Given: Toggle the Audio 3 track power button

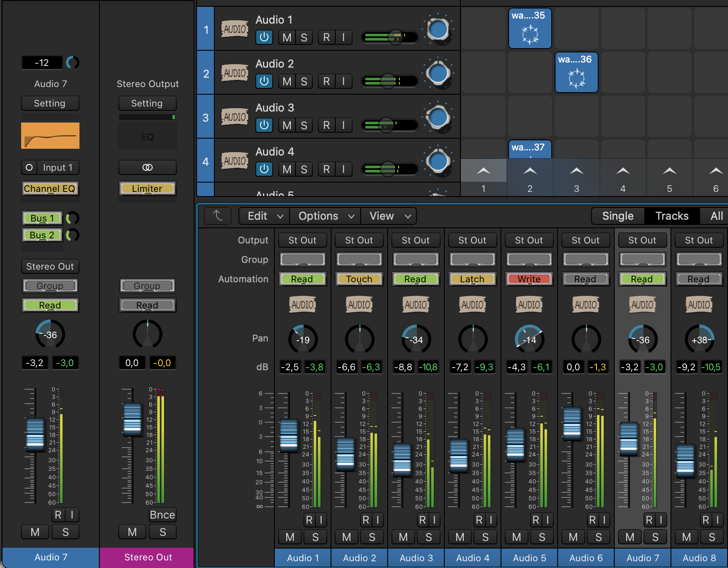Looking at the screenshot, I should pos(264,125).
